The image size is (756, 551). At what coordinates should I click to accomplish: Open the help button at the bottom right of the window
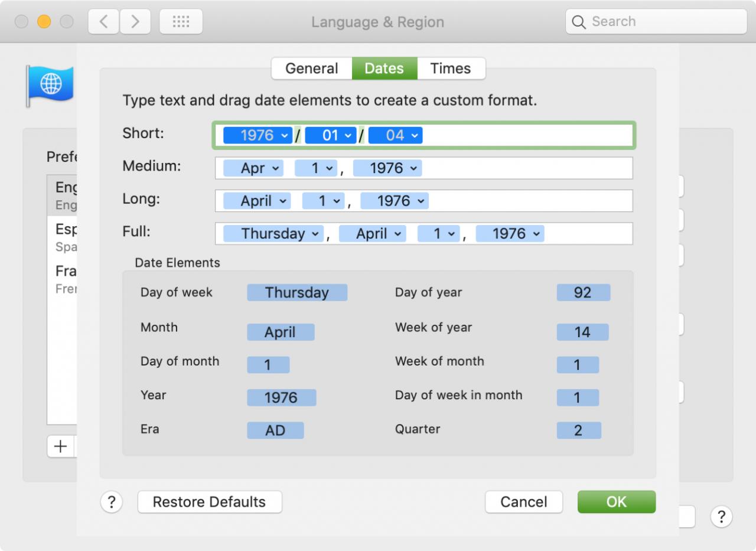(x=721, y=517)
